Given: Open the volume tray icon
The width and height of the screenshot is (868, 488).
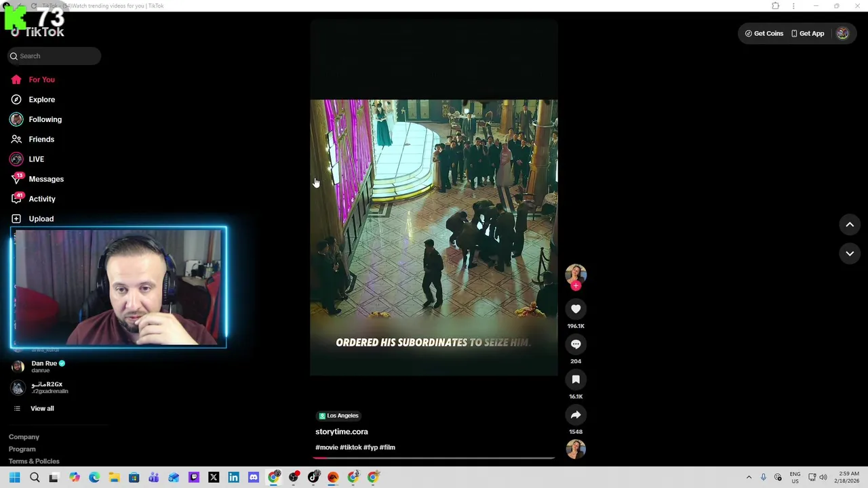Looking at the screenshot, I should click(823, 478).
